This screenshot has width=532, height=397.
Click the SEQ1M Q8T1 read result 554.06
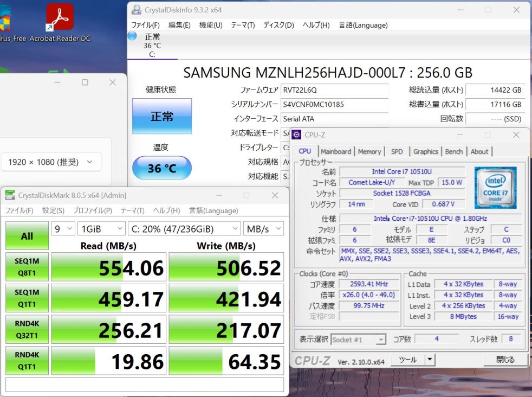coord(108,267)
